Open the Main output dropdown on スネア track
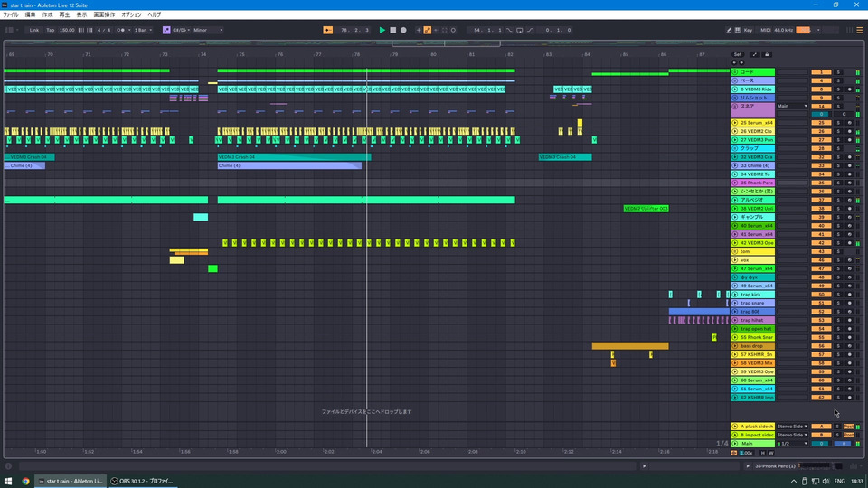Image resolution: width=868 pixels, height=488 pixels. coord(792,106)
